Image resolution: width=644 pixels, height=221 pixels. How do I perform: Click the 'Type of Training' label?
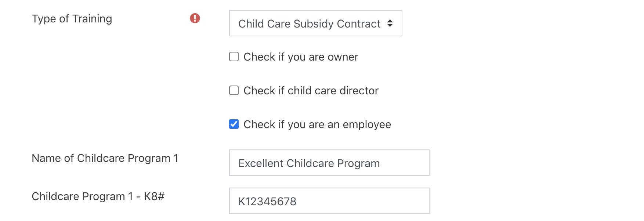click(x=72, y=18)
